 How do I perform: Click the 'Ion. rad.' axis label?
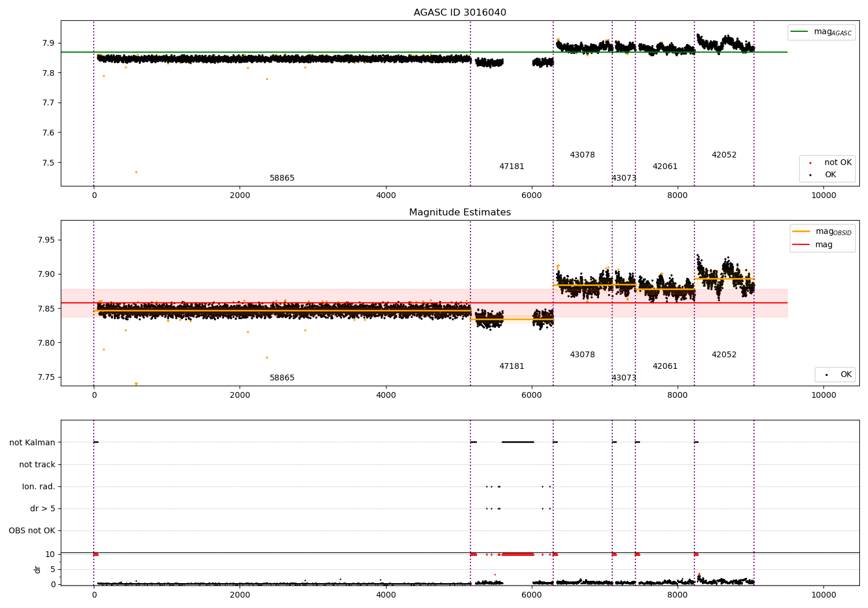[39, 487]
